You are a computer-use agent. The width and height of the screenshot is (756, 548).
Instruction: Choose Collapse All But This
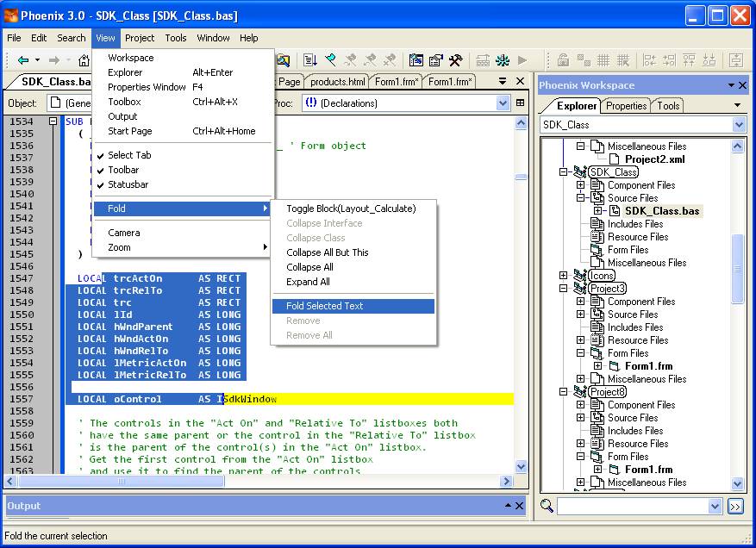click(353, 252)
